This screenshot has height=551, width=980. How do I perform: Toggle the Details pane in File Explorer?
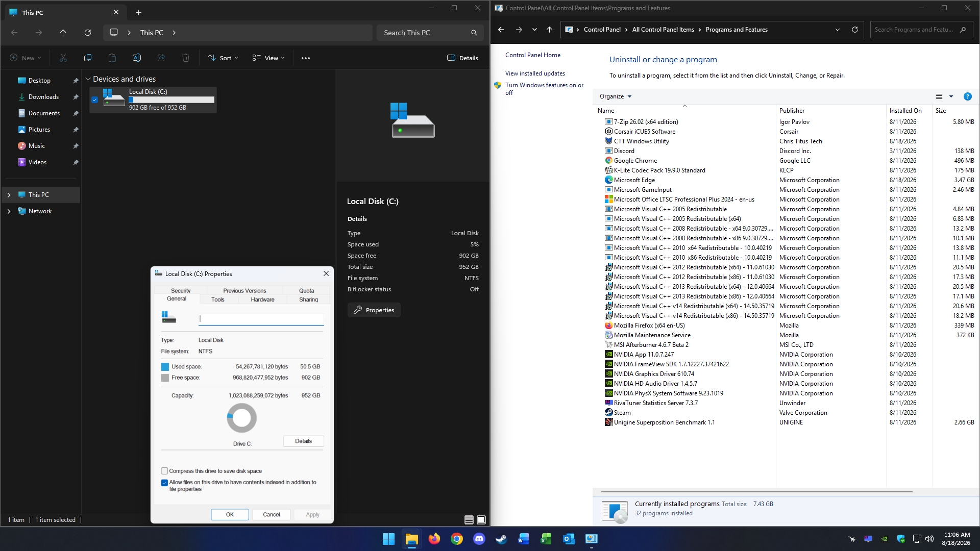(x=462, y=58)
